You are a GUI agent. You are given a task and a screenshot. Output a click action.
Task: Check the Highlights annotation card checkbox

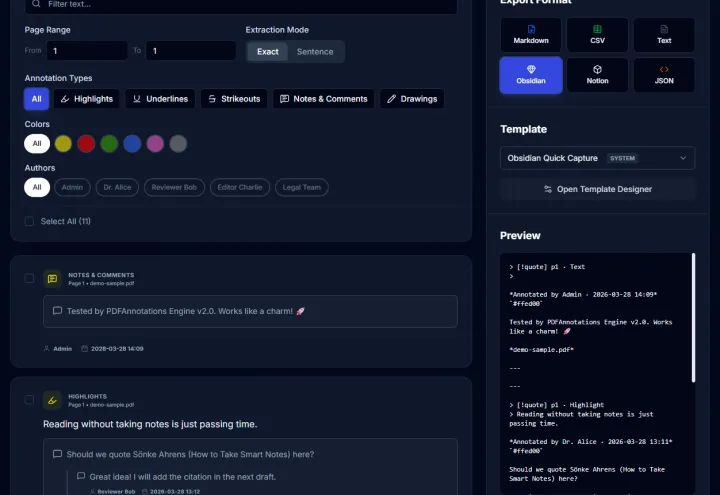click(29, 399)
